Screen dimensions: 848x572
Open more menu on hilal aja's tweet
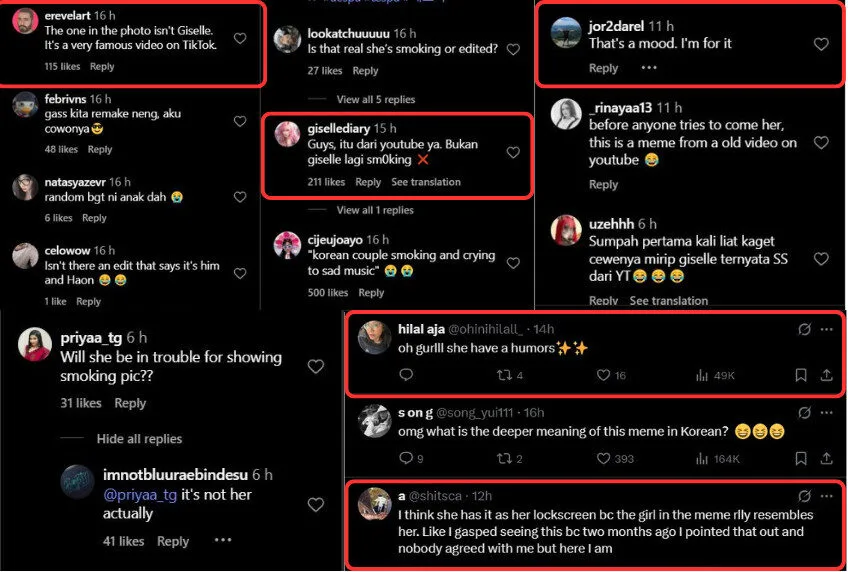(x=826, y=329)
